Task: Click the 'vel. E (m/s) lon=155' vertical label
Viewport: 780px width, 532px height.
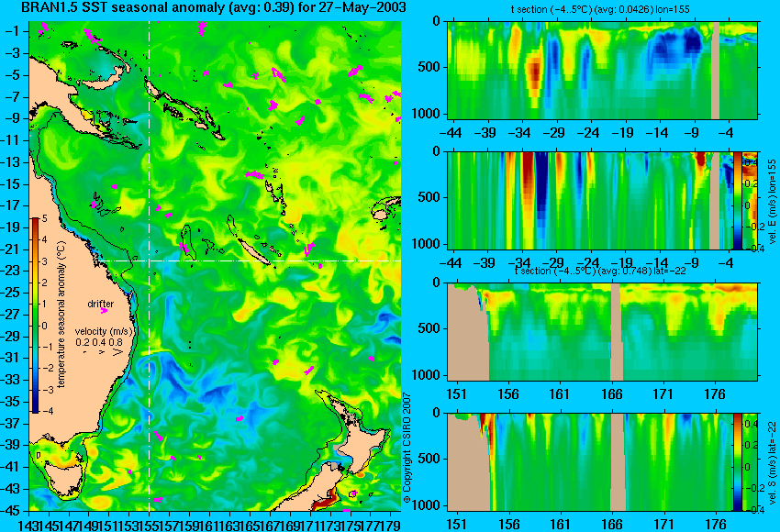Action: pos(772,202)
